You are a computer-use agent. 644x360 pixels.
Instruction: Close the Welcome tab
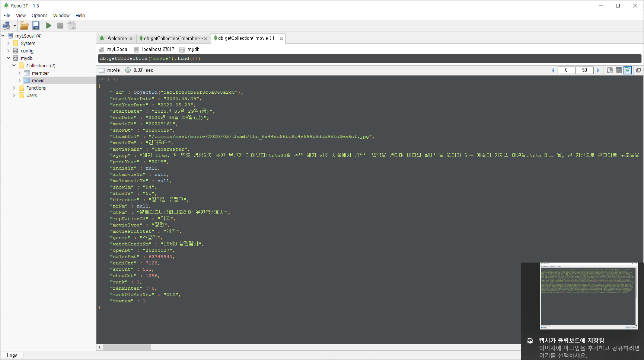point(131,39)
